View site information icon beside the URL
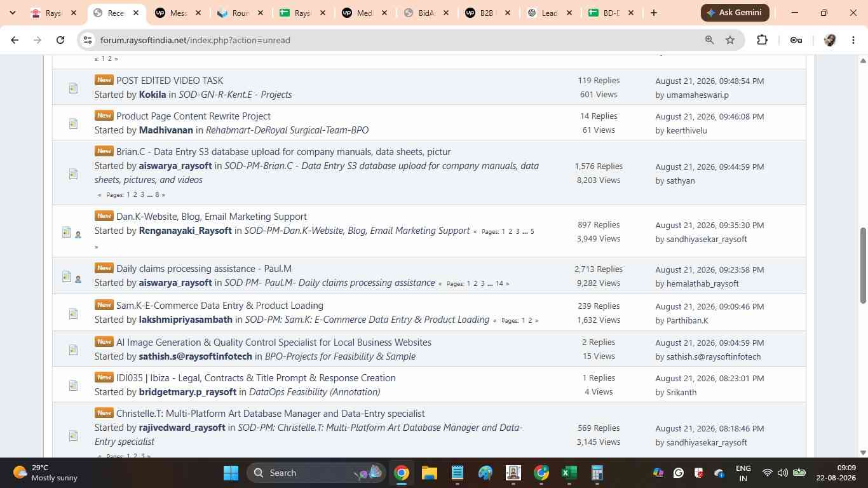Screen dimensions: 868x488 [88, 40]
